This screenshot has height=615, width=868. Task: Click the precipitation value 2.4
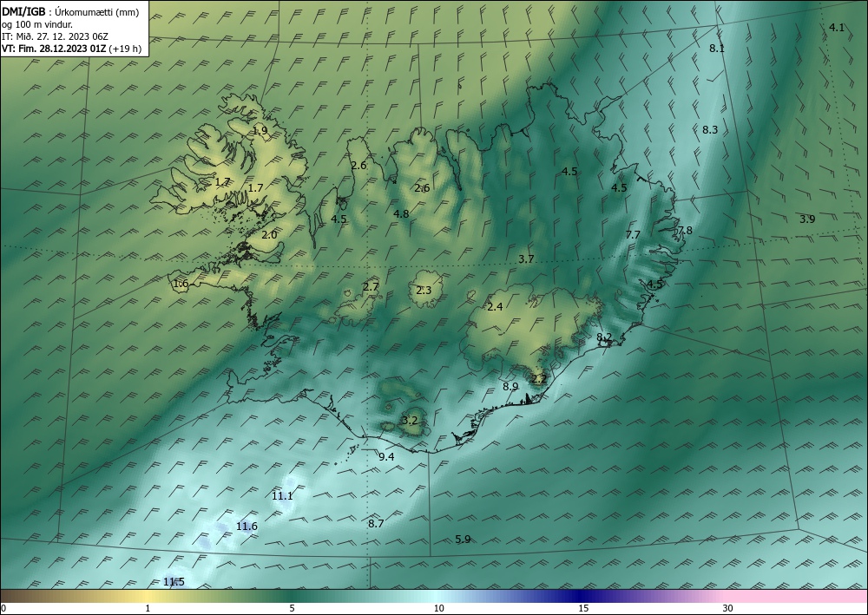click(495, 307)
